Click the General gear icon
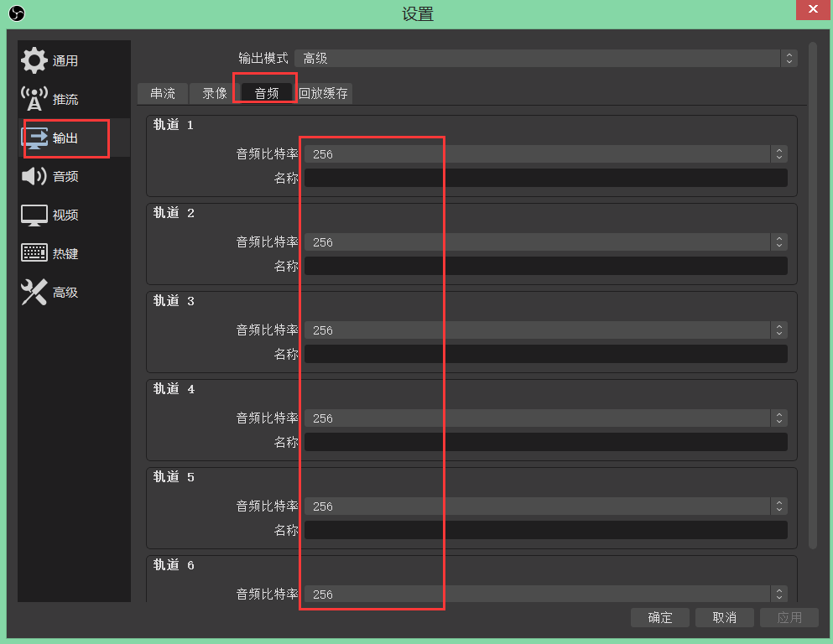The width and height of the screenshot is (833, 644). pos(34,60)
